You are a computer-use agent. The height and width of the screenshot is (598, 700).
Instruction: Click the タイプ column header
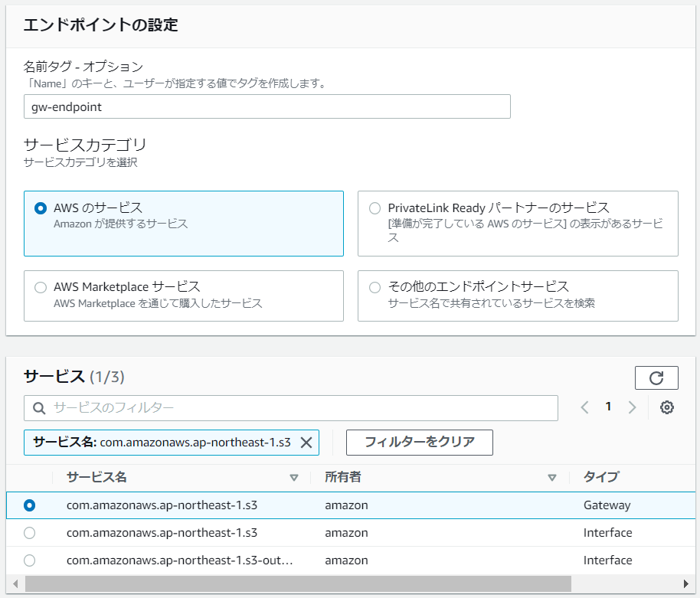click(601, 477)
